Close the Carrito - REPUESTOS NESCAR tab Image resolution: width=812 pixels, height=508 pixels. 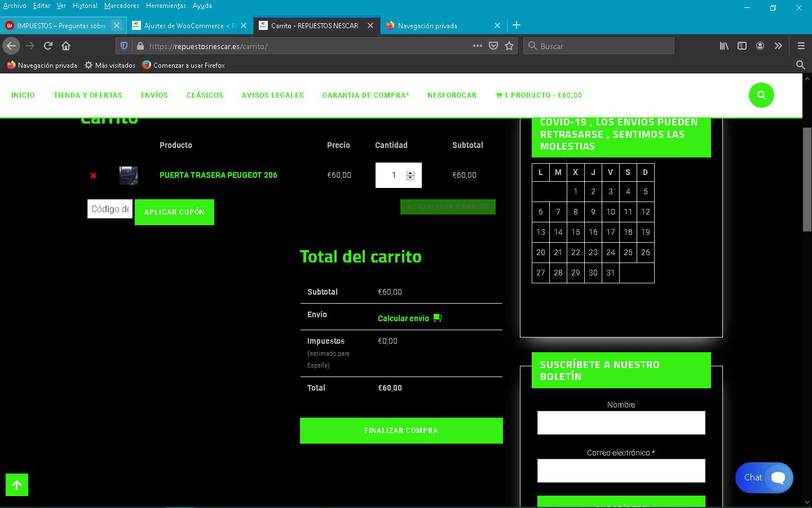point(370,25)
